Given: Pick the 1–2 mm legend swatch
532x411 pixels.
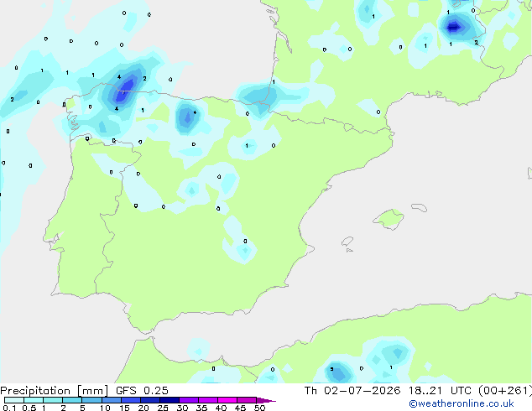Looking at the screenshot, I should point(53,400).
